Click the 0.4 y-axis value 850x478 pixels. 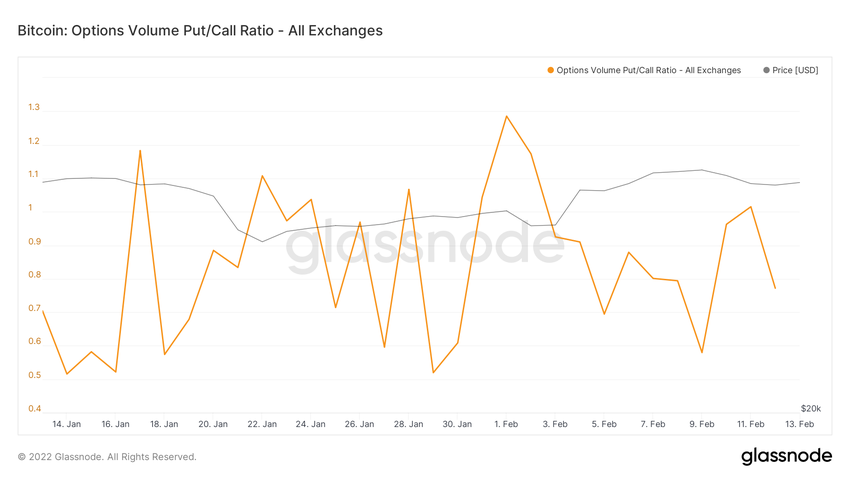[34, 409]
